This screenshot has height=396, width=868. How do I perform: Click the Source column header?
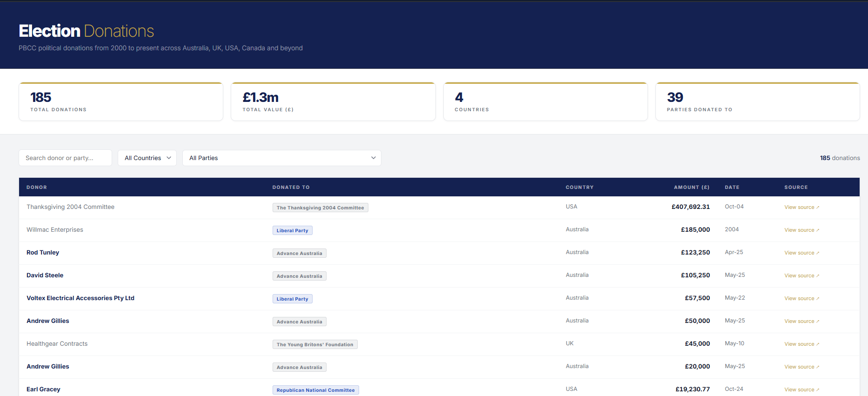pos(796,187)
